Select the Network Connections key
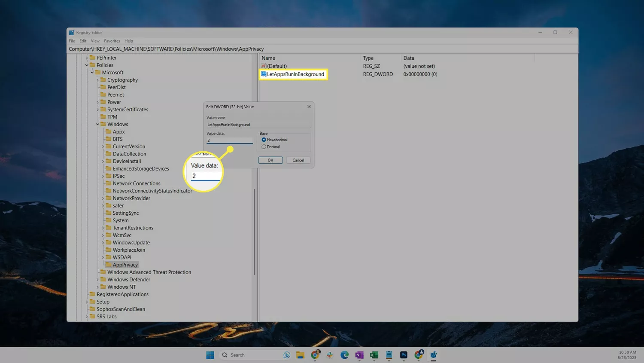Image resolution: width=644 pixels, height=363 pixels. pos(137,183)
